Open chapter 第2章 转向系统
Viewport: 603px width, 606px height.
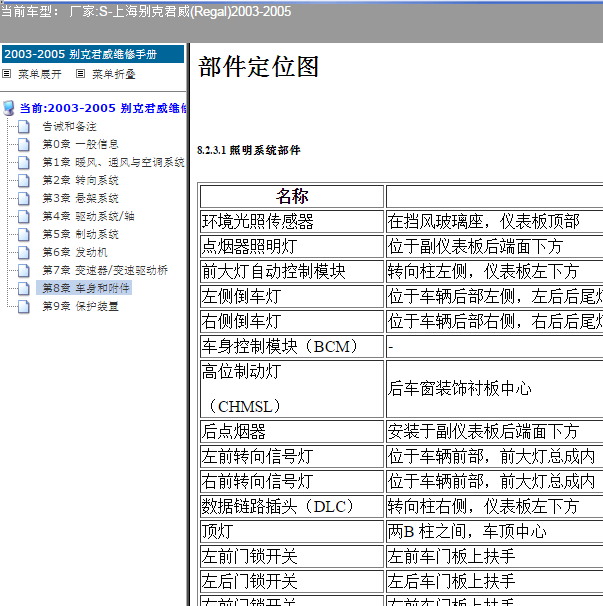coord(80,180)
